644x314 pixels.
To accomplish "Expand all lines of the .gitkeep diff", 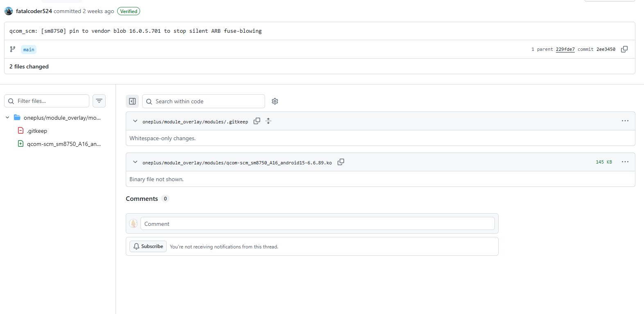I will [268, 121].
